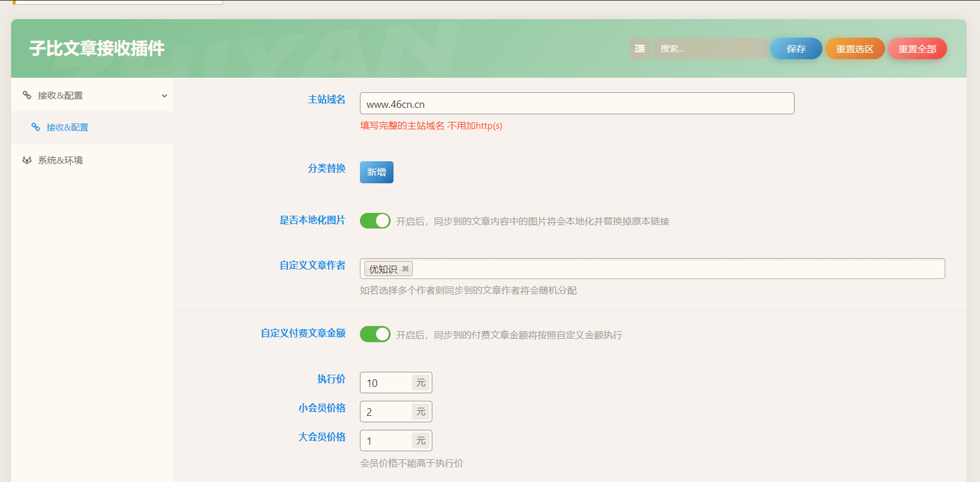Viewport: 980px width, 482px height.
Task: Click the red hint 填写完整的主站域名 text
Action: coord(431,125)
